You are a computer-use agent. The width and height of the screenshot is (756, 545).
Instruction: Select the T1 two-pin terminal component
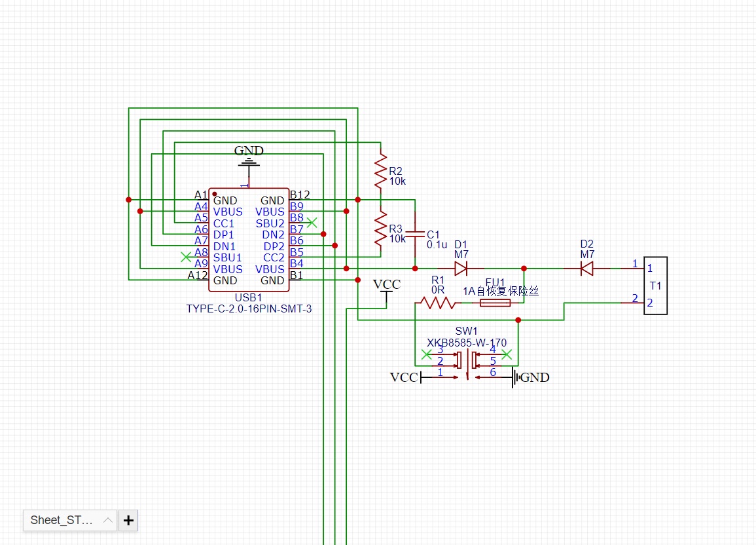pyautogui.click(x=656, y=286)
